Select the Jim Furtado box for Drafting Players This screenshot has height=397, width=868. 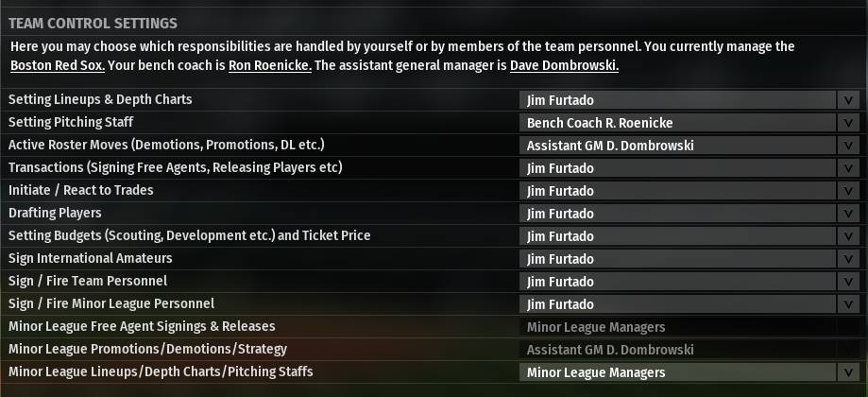(677, 214)
